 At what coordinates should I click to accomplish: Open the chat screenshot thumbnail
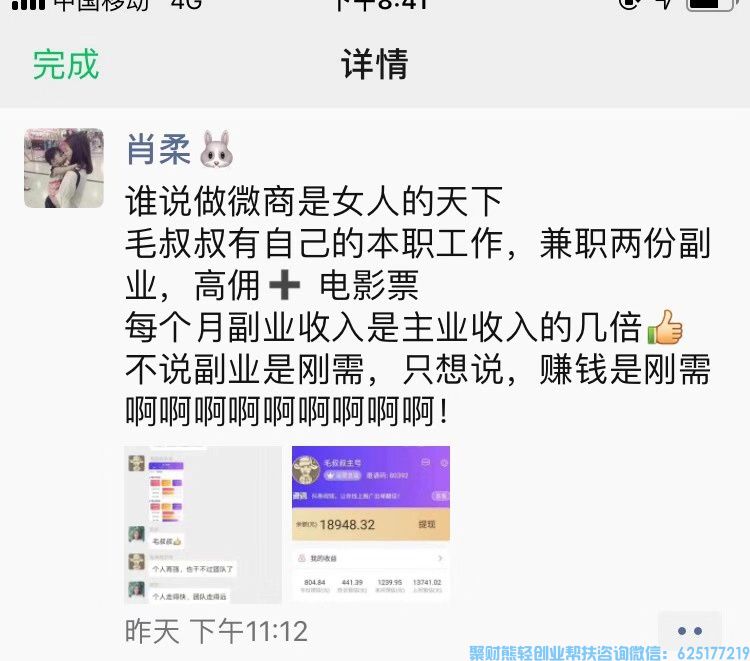(x=203, y=525)
